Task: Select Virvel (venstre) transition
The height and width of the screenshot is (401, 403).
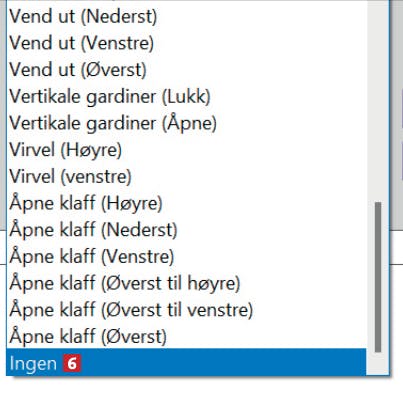Action: point(186,176)
